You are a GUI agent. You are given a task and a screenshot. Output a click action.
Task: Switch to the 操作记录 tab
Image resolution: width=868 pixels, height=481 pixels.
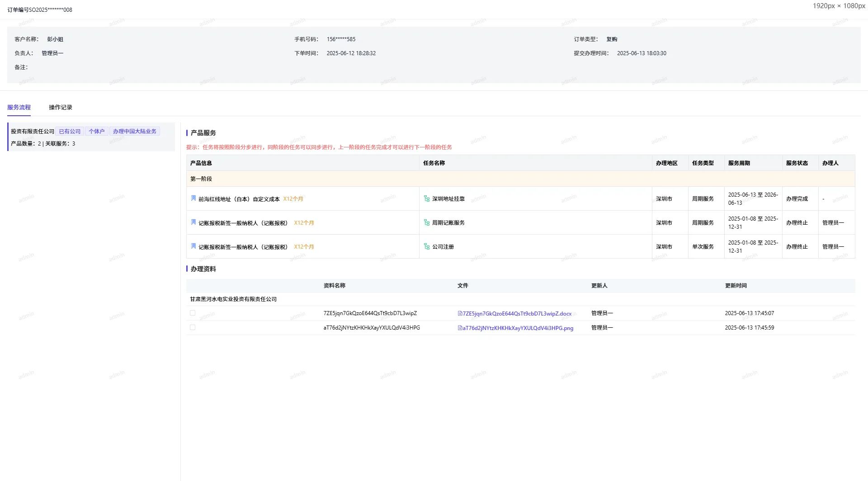point(60,107)
